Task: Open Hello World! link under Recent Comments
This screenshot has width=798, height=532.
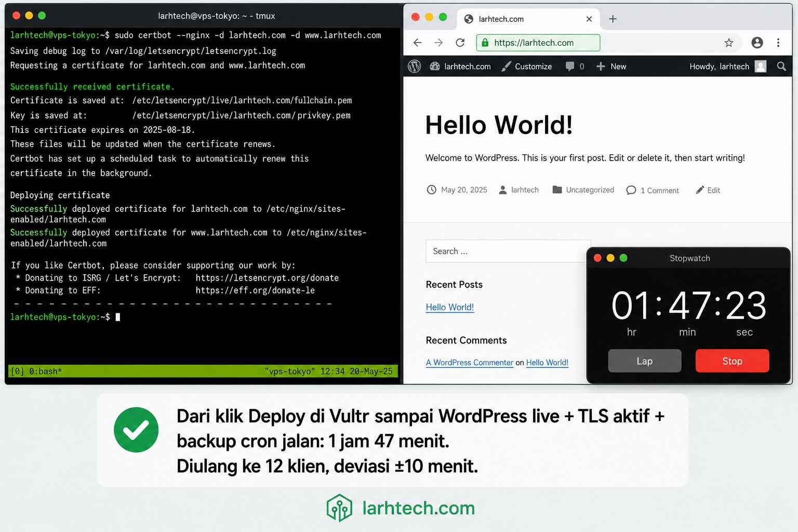Action: (547, 363)
